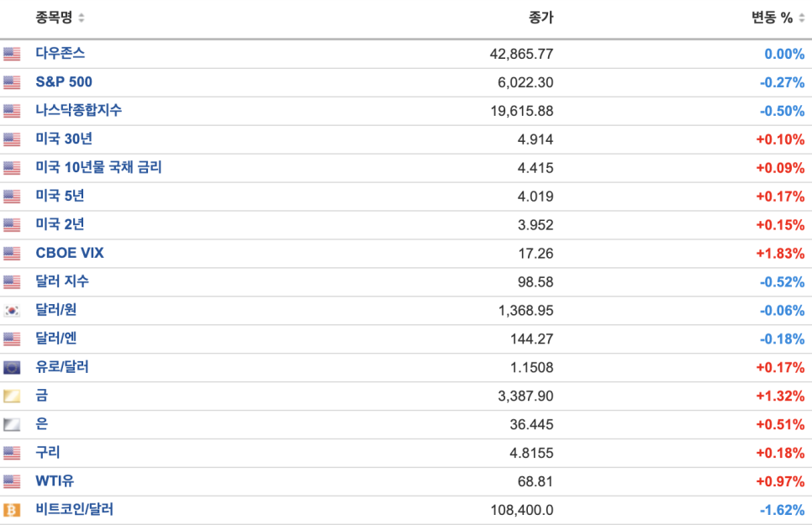Click the silver bar icon beside 은

click(x=12, y=424)
